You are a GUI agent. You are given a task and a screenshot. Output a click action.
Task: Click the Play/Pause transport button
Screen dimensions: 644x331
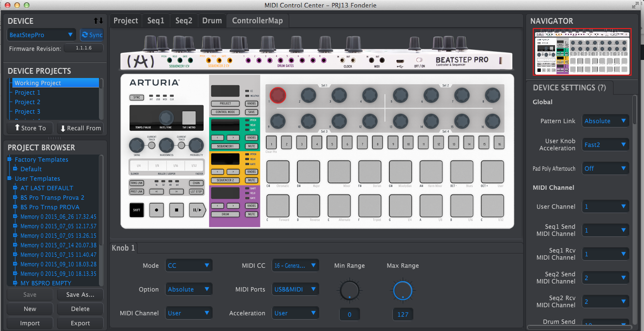[x=197, y=210]
